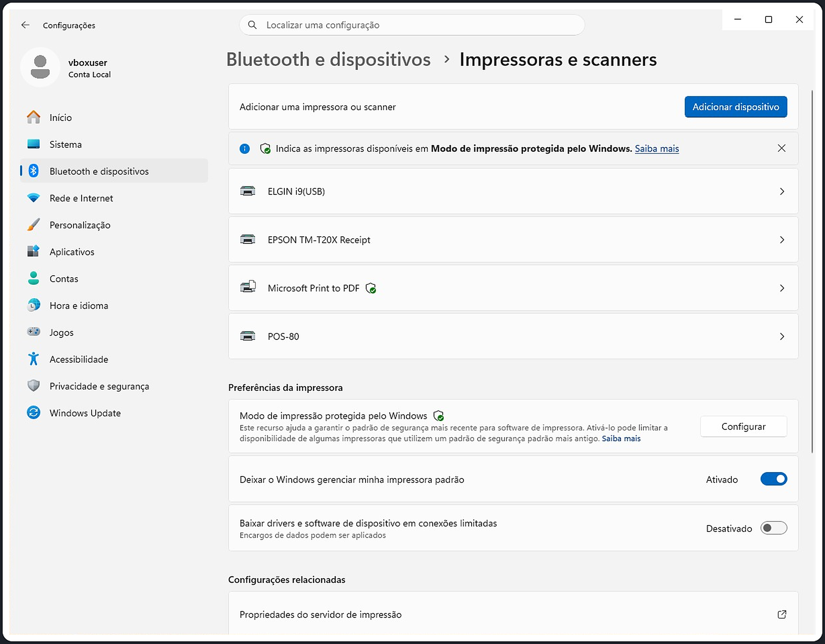
Task: Click the POS-80 printer icon
Action: coord(248,336)
